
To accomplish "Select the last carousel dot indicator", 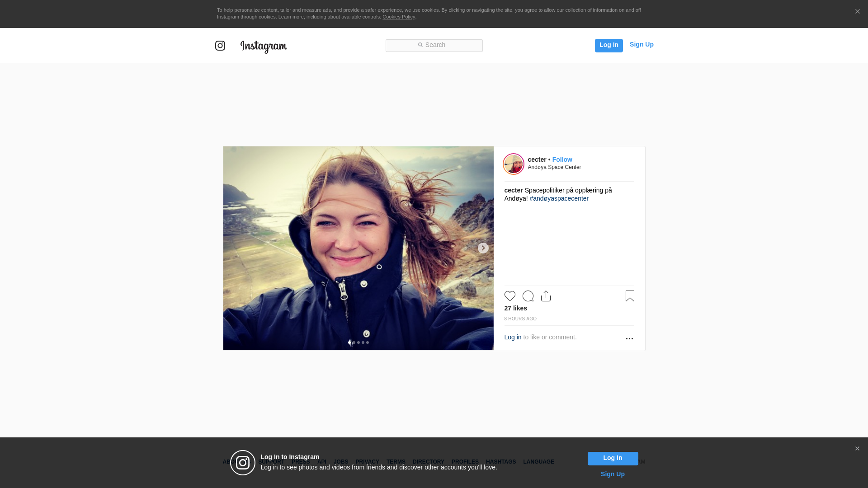I will [x=368, y=343].
